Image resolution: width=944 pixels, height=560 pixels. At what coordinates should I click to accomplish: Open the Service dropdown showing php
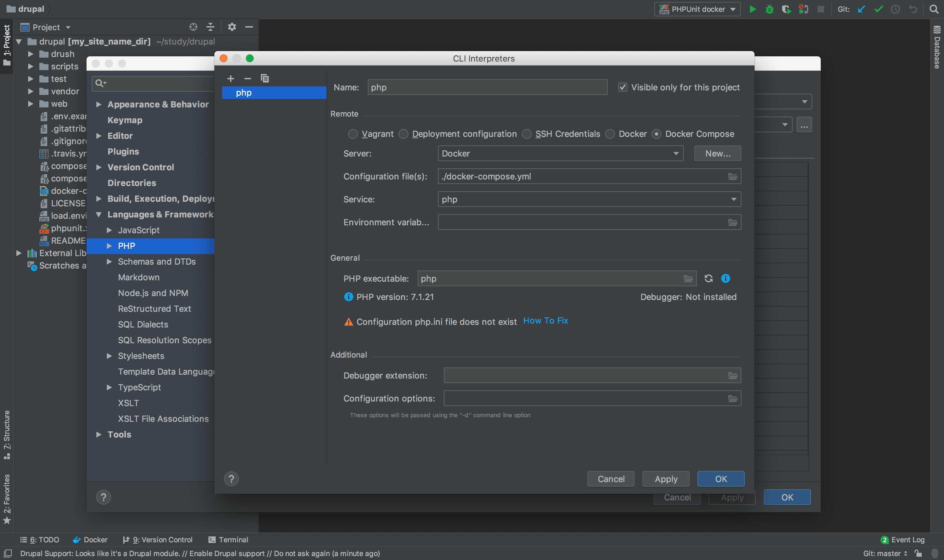589,199
